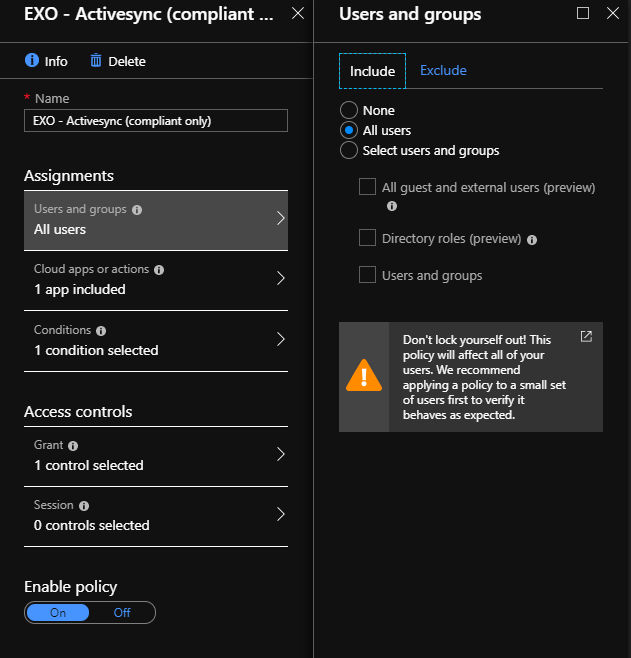Viewport: 631px width, 658px height.
Task: Click info icon next to Session
Action: click(84, 506)
